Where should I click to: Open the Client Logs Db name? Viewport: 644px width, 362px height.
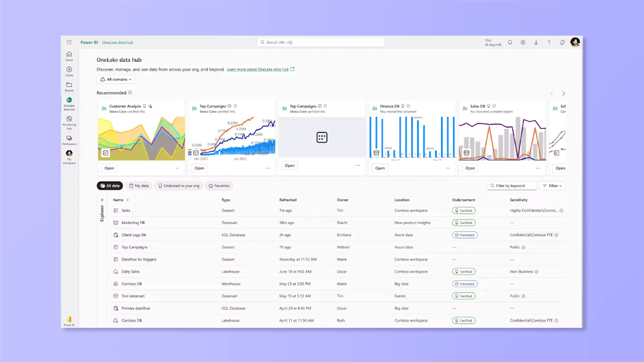(x=134, y=235)
